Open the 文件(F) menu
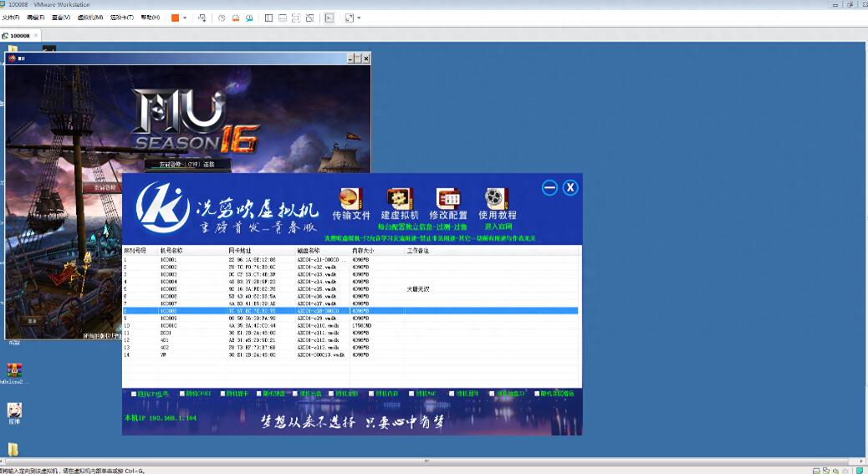The height and width of the screenshot is (474, 868). tap(11, 18)
